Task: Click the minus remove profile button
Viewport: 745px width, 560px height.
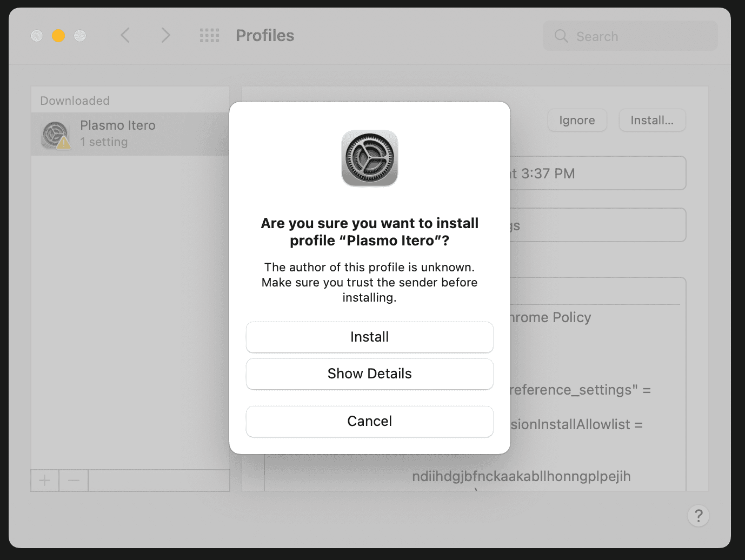Action: click(x=74, y=480)
